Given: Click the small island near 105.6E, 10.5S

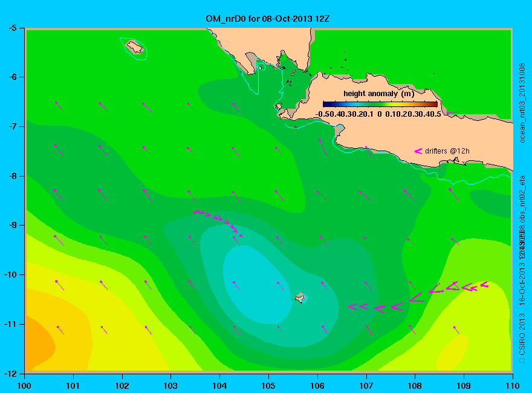Looking at the screenshot, I should click(300, 297).
